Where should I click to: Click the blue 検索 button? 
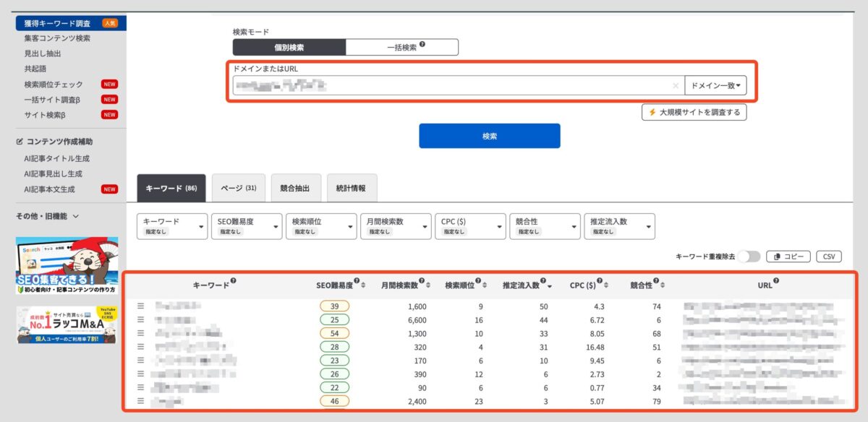490,136
